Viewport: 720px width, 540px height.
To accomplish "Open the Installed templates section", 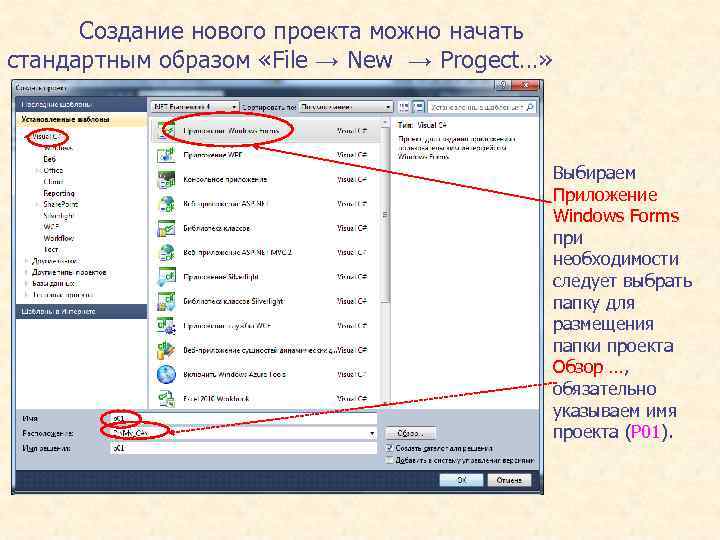I will (81, 119).
